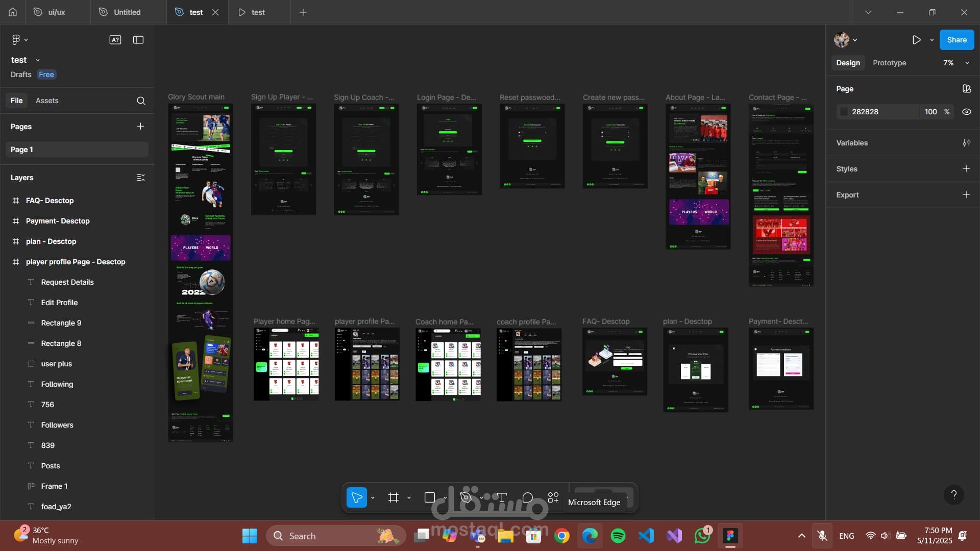Toggle the left sidebar panel icon
Viewport: 980px width, 551px height.
click(138, 40)
